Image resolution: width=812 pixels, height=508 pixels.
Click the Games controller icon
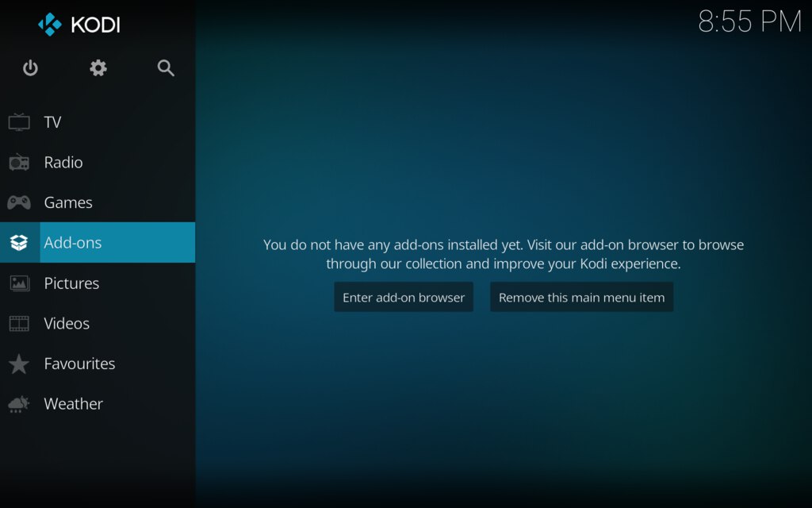19,202
